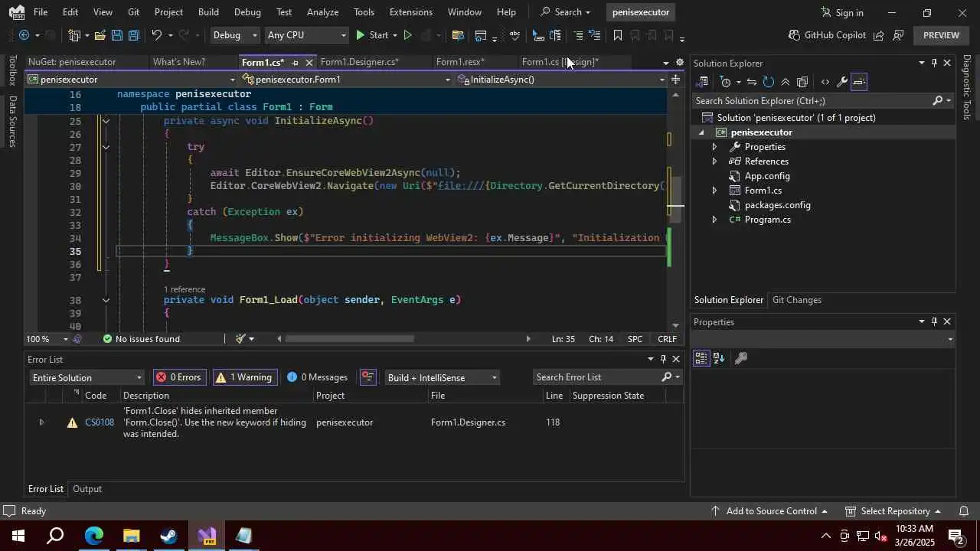Collapse All in Solution Explorer
Viewport: 980px width, 551px height.
coord(786,82)
